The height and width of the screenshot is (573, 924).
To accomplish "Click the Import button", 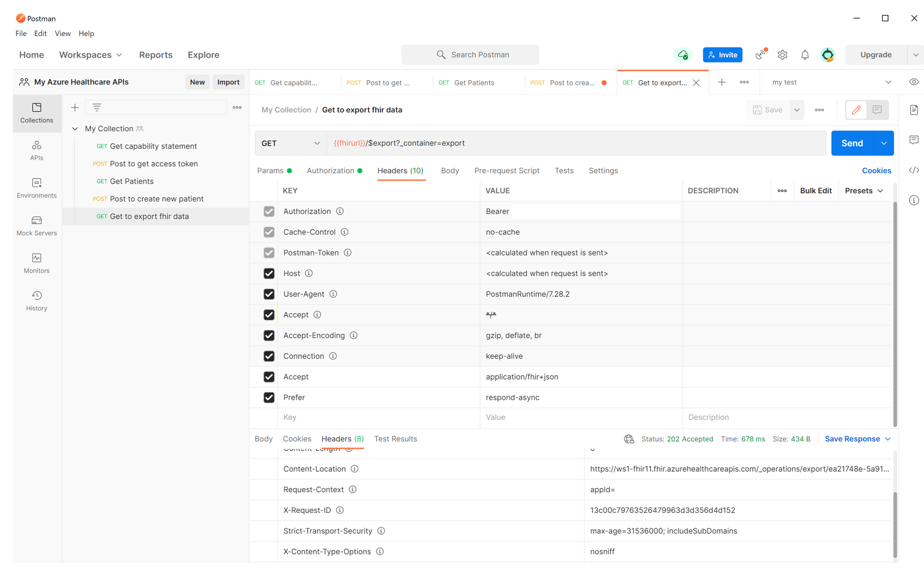I will [x=228, y=82].
